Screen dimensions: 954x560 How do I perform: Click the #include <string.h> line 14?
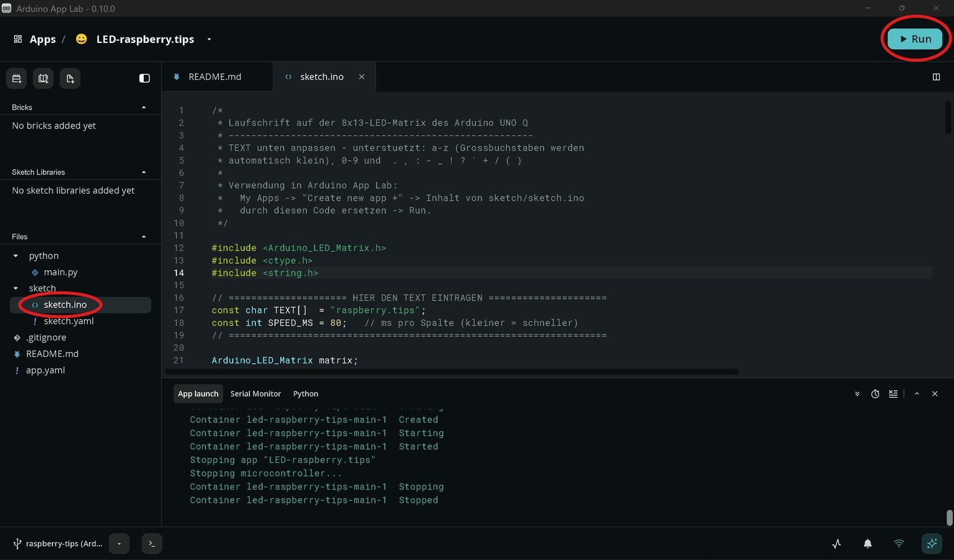point(265,273)
